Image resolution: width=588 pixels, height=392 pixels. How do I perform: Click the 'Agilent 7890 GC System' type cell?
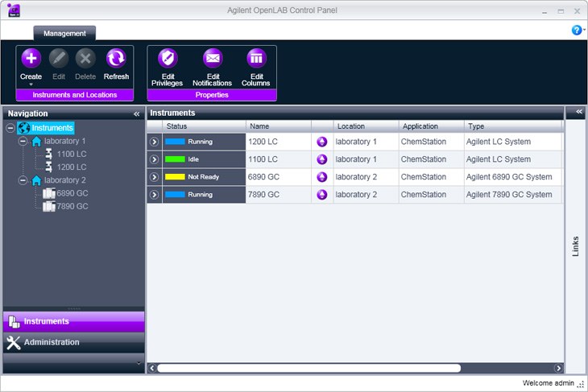(513, 195)
